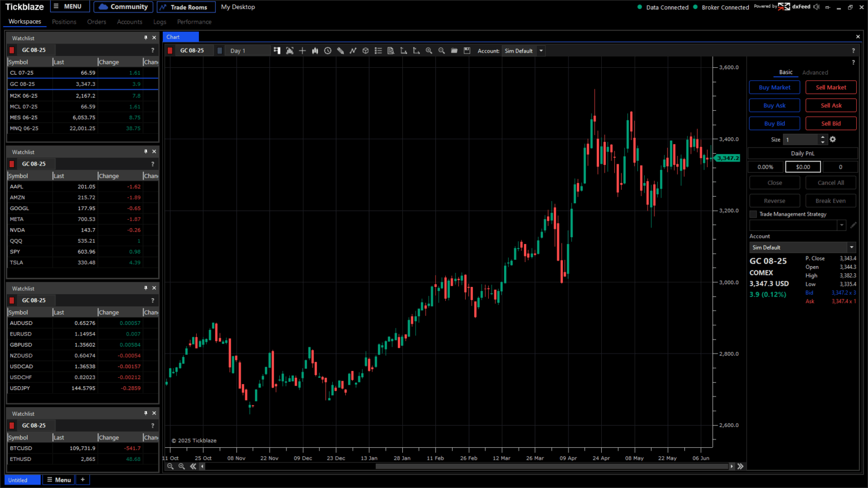Click the 3D cube icon in chart toolbar

pyautogui.click(x=366, y=51)
